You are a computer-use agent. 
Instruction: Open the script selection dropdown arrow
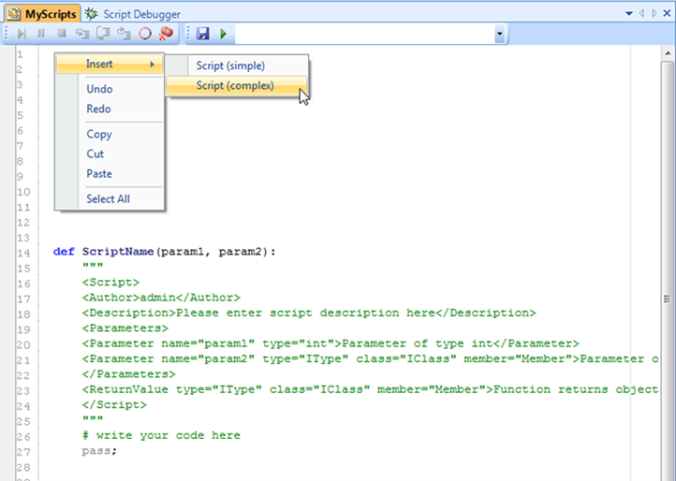(x=500, y=34)
